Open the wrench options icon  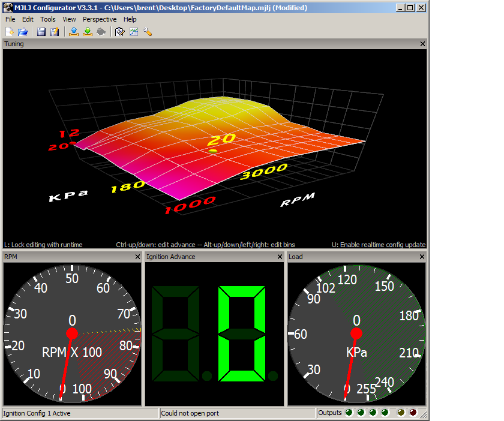point(147,32)
